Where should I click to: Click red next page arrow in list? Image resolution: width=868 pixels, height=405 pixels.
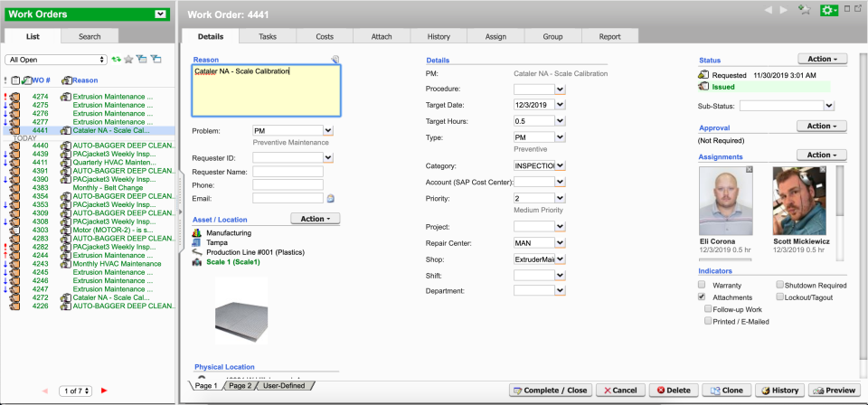pyautogui.click(x=105, y=390)
